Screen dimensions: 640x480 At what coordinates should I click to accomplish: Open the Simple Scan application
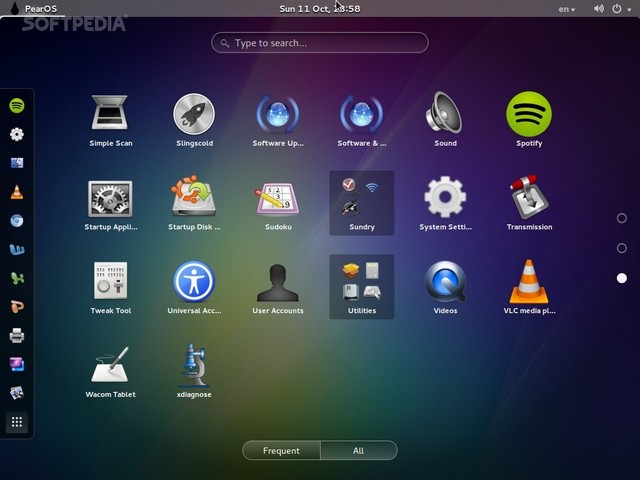point(111,120)
